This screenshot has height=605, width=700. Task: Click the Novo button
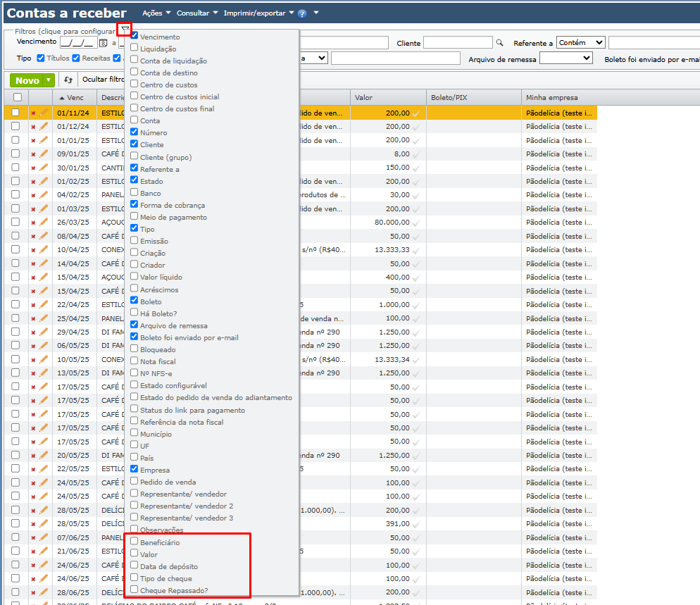(x=27, y=80)
